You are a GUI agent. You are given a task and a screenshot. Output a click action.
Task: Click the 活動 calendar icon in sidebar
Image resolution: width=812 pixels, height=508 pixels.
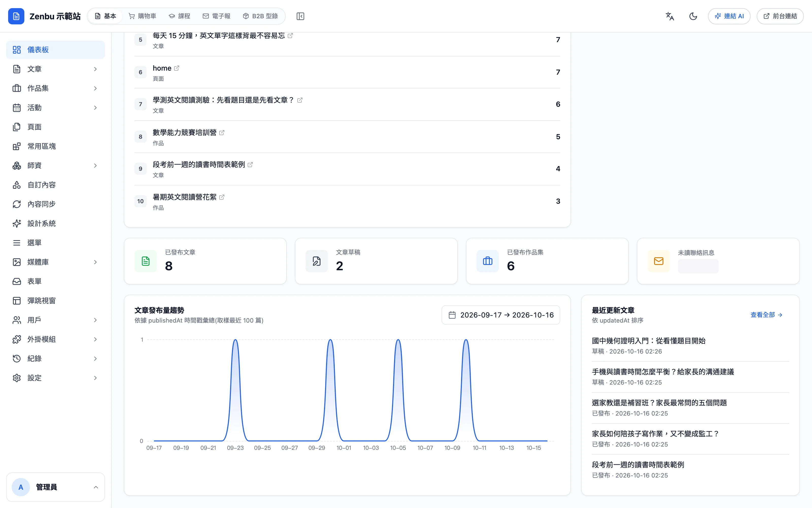click(16, 107)
